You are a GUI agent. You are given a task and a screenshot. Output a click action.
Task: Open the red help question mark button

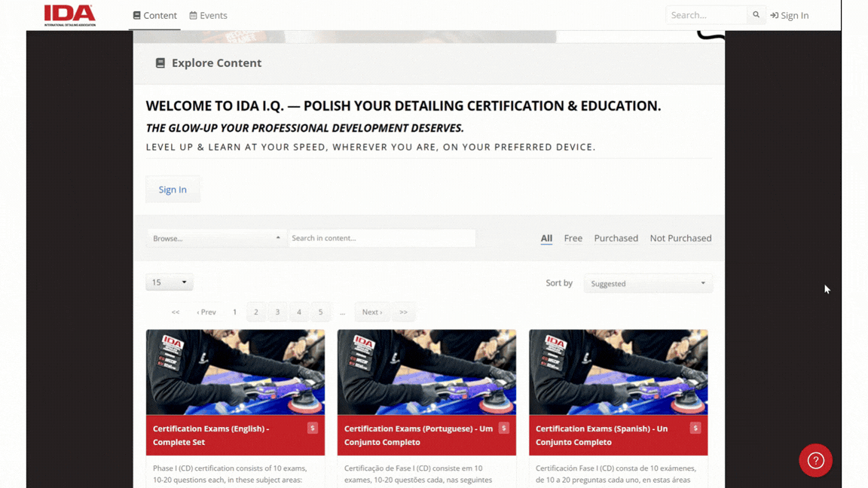(815, 460)
